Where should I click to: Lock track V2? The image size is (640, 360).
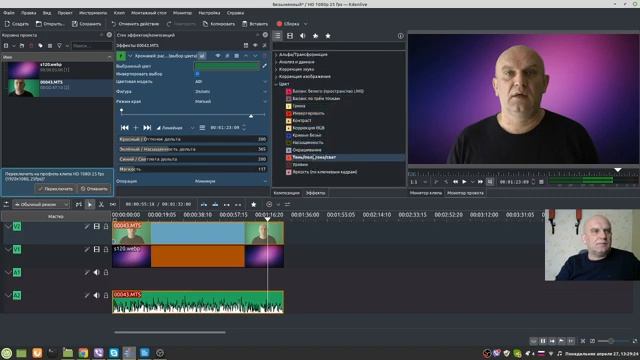[x=106, y=226]
